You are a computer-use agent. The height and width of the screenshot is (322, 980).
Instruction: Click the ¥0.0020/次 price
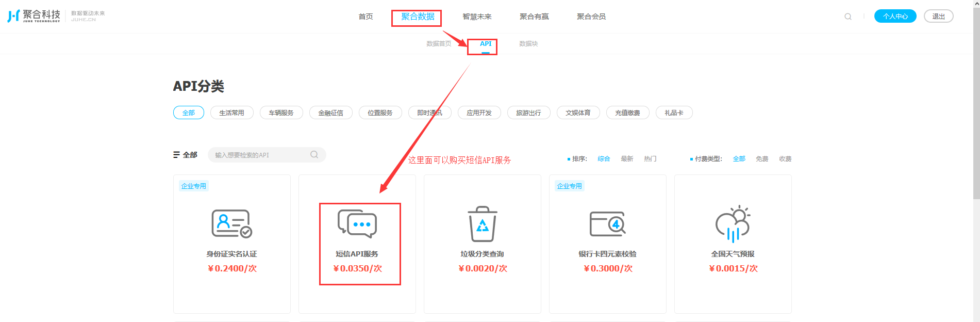483,268
